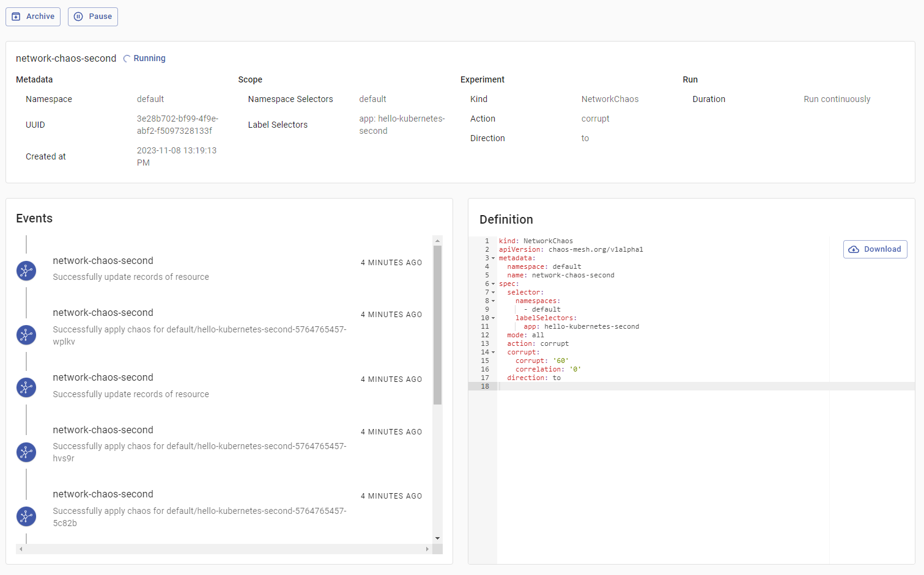
Task: Click the event message mentioning pod 5c82b
Action: coord(199,517)
